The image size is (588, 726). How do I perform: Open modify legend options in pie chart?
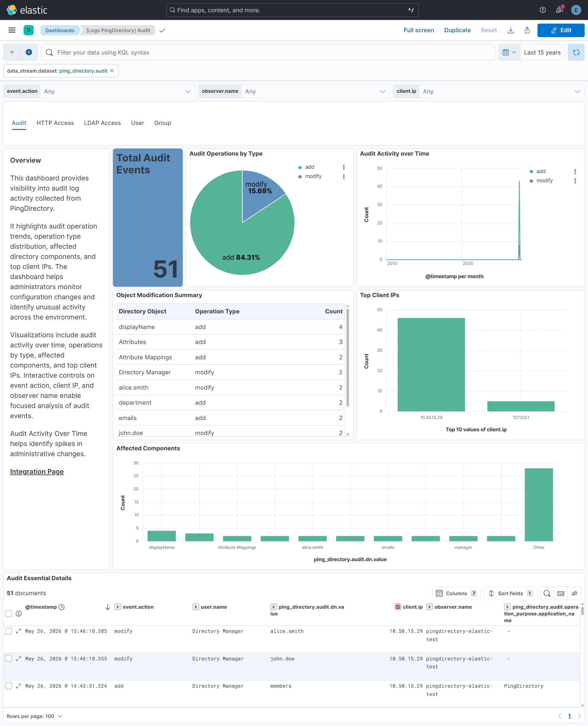pyautogui.click(x=344, y=176)
